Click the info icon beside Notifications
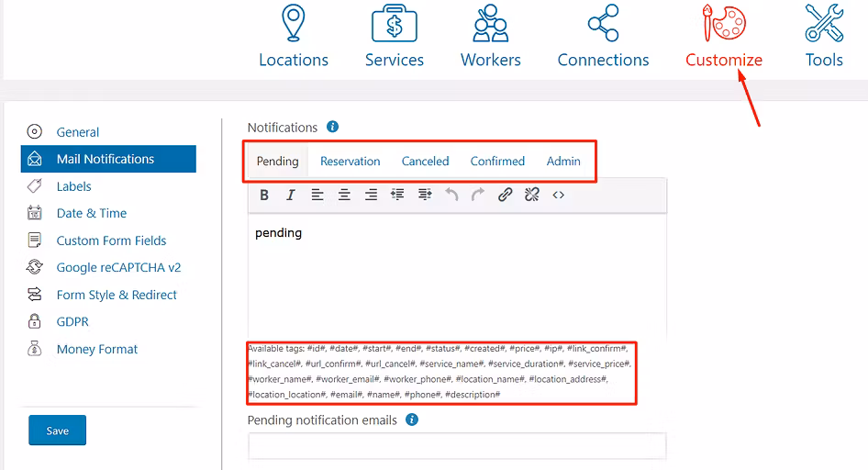 point(333,128)
